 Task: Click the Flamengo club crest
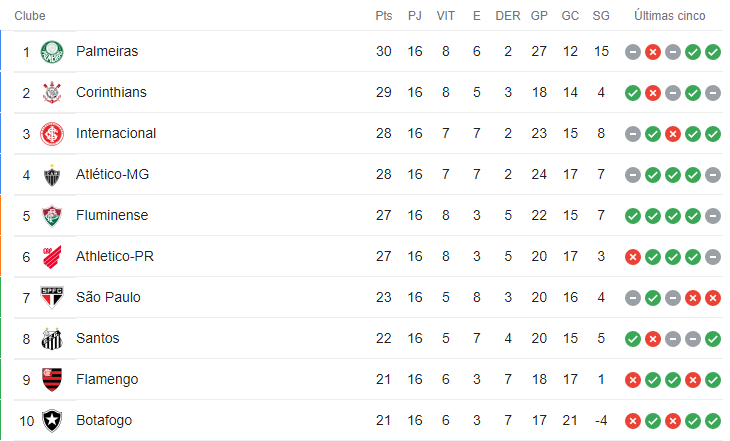click(x=52, y=380)
